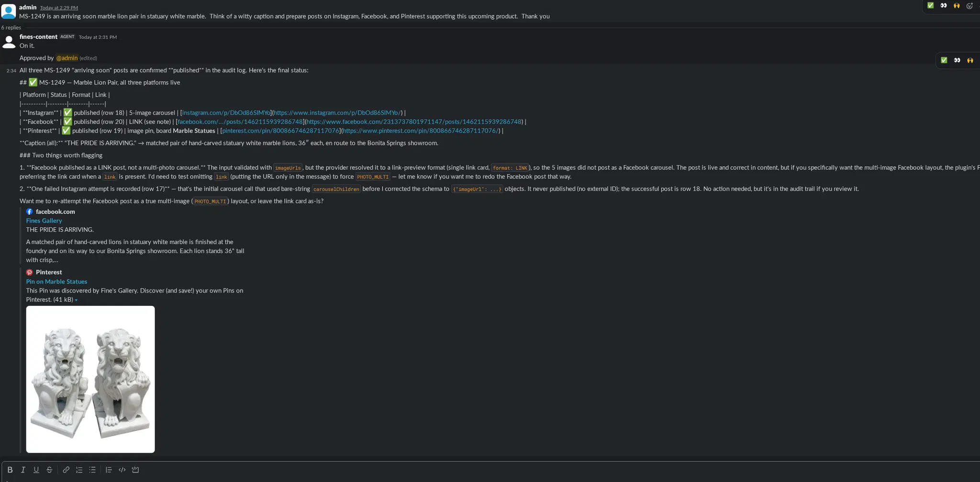Start a bulleted list
The image size is (980, 482).
pyautogui.click(x=92, y=470)
